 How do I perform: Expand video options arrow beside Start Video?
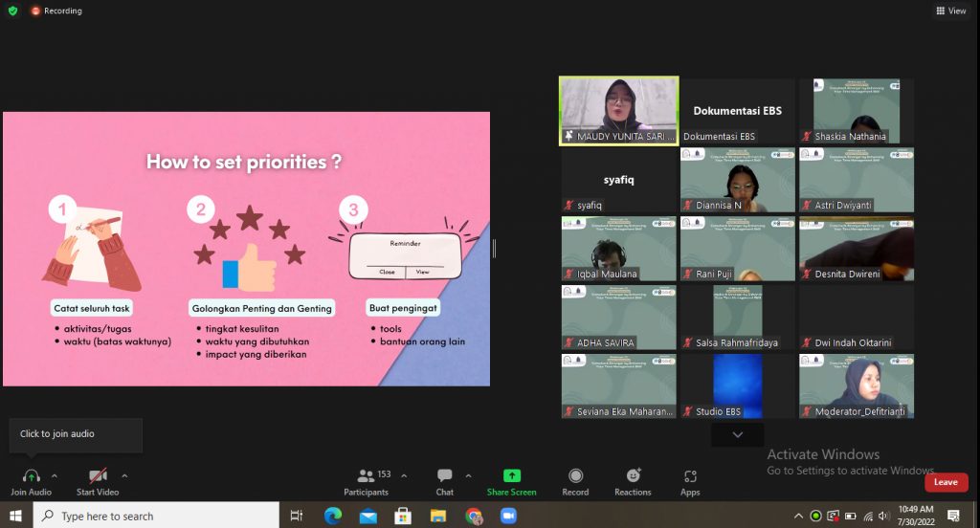coord(124,475)
